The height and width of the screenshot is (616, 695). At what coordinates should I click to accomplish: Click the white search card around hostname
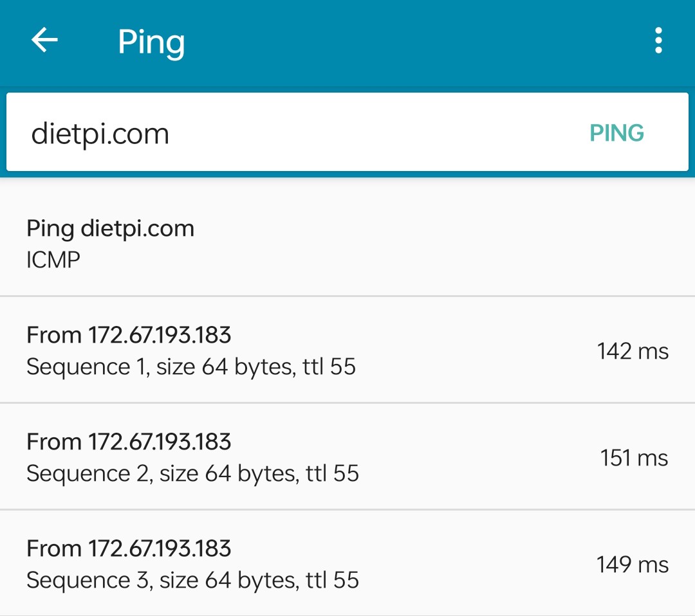point(347,132)
